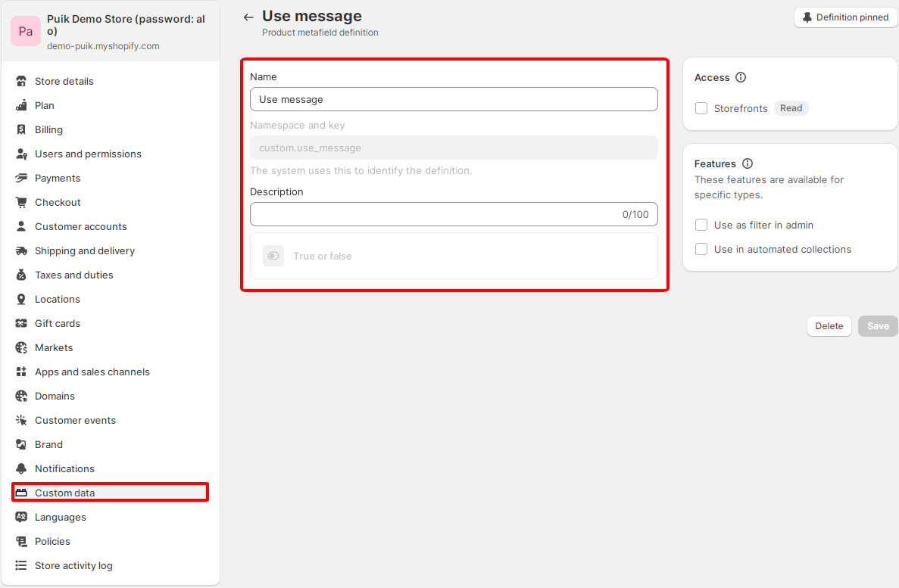Open Shipping and delivery settings
The width and height of the screenshot is (899, 588).
[85, 250]
